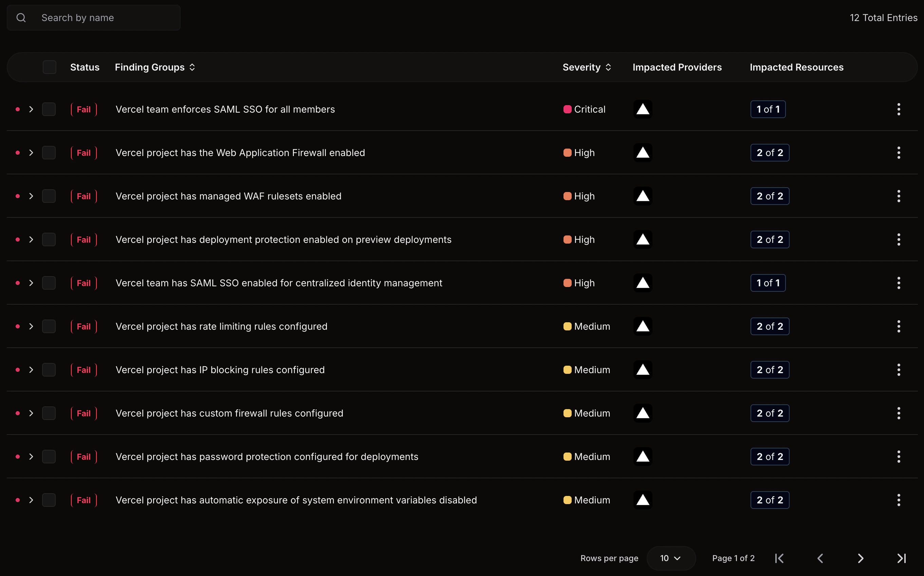
Task: Click Vercel provider icon in managed WAF rulesets row
Action: pos(643,196)
